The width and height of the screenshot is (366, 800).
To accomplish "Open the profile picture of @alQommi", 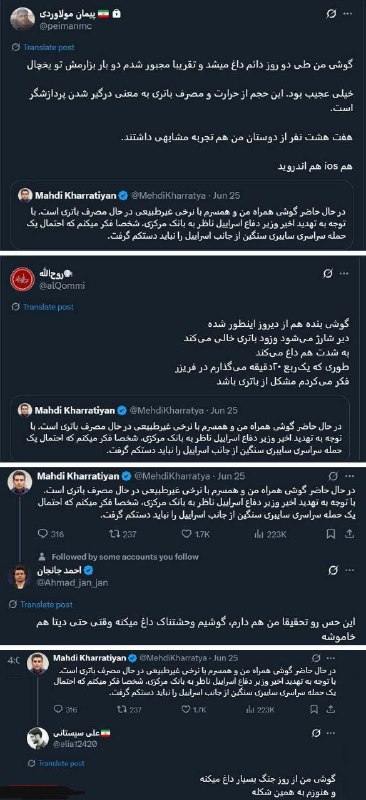I will [22, 280].
